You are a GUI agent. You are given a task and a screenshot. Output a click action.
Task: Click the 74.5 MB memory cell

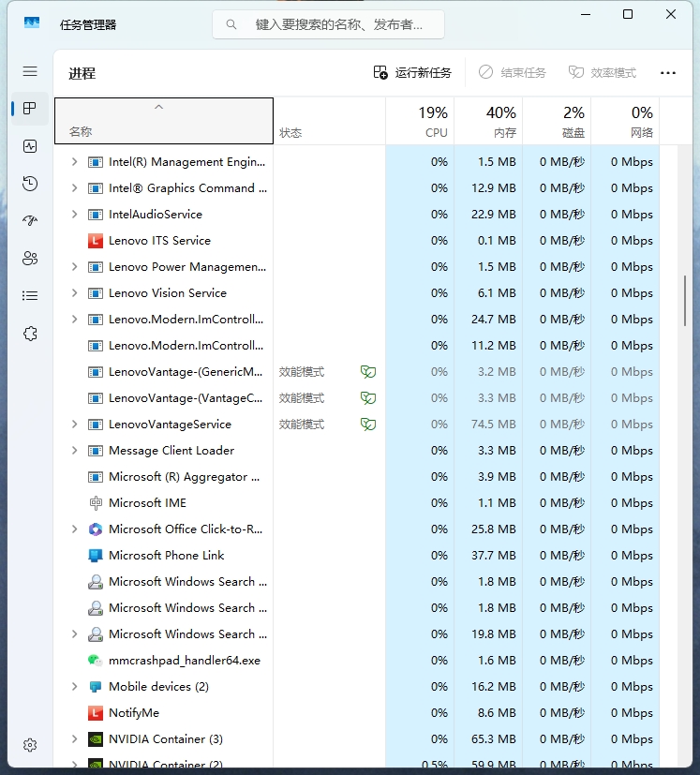[488, 425]
